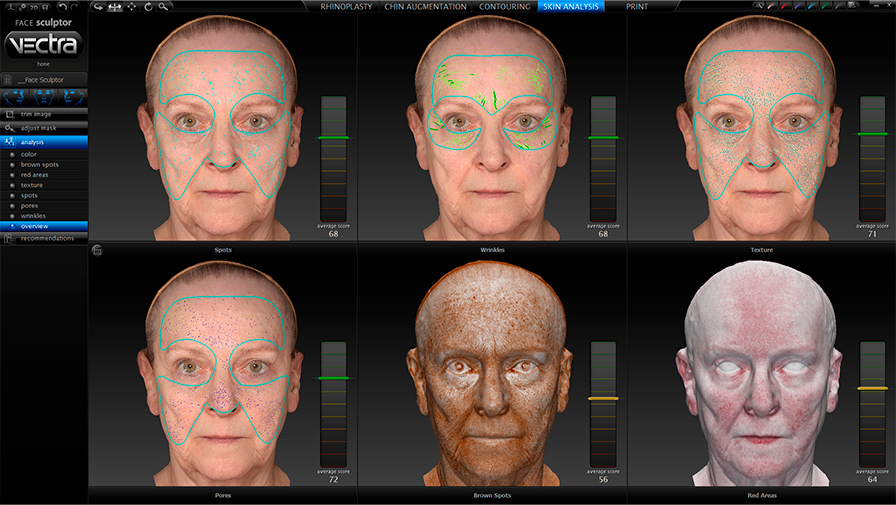This screenshot has height=505, width=896.
Task: Click the undo arrow icon
Action: click(62, 7)
